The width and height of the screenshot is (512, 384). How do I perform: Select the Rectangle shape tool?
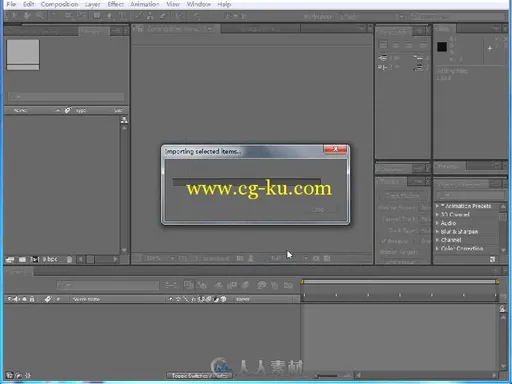pos(97,16)
